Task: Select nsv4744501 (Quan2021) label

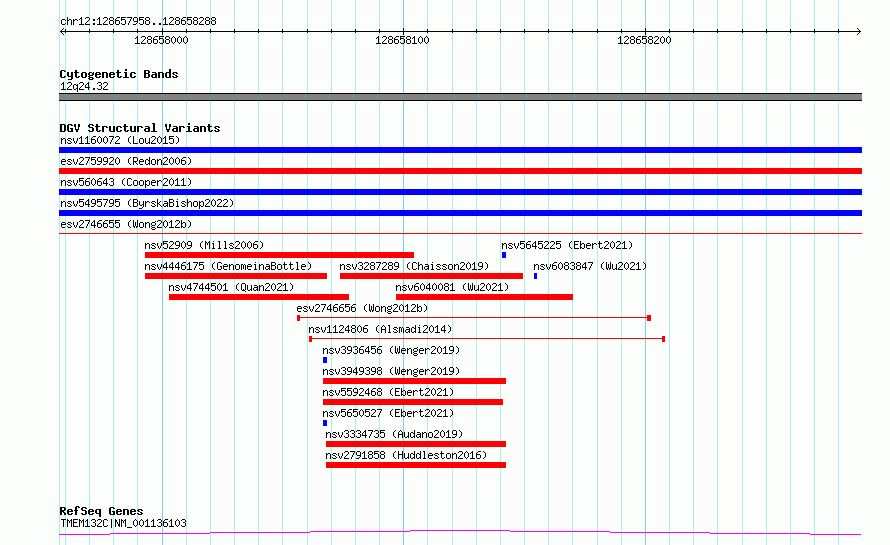Action: [x=232, y=287]
